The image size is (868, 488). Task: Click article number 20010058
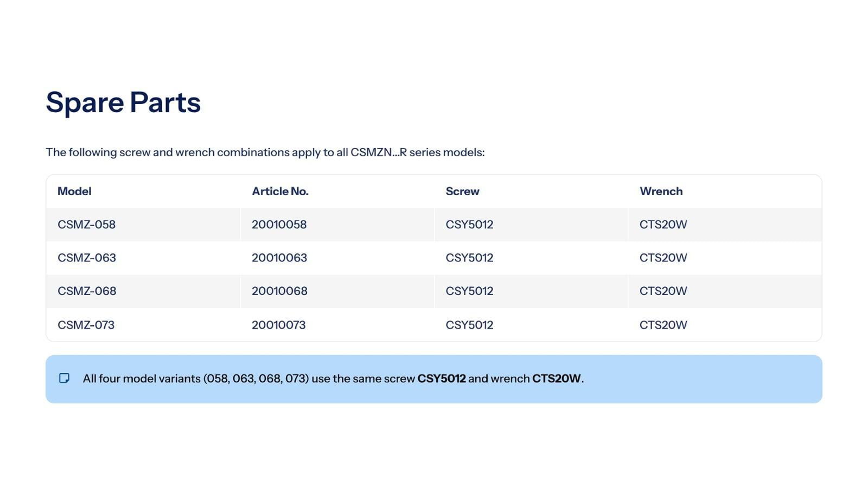coord(279,224)
